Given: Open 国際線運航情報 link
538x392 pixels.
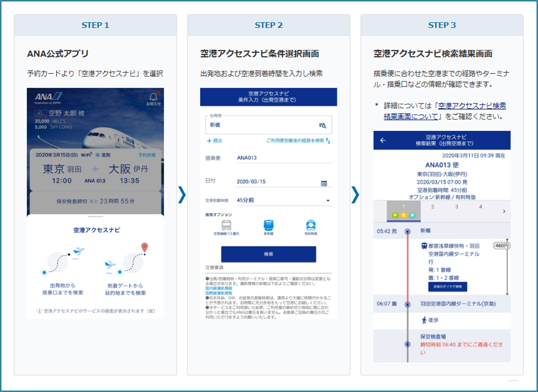Looking at the screenshot, I should [219, 293].
